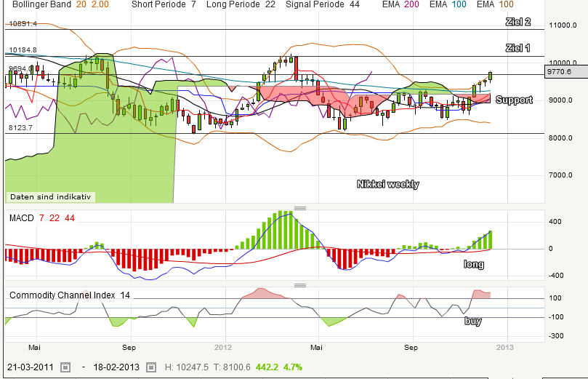The image size is (588, 379).
Task: Click Short Periode value 7
Action: (x=193, y=4)
